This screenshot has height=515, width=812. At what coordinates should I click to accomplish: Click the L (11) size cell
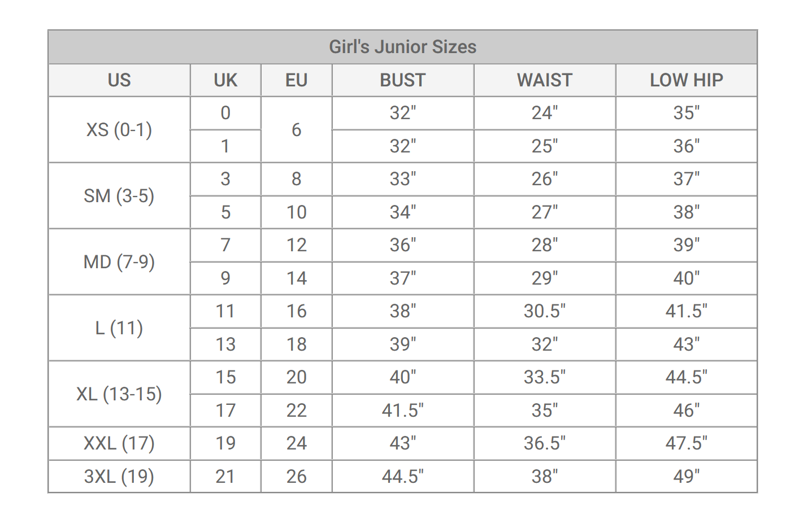click(x=119, y=328)
